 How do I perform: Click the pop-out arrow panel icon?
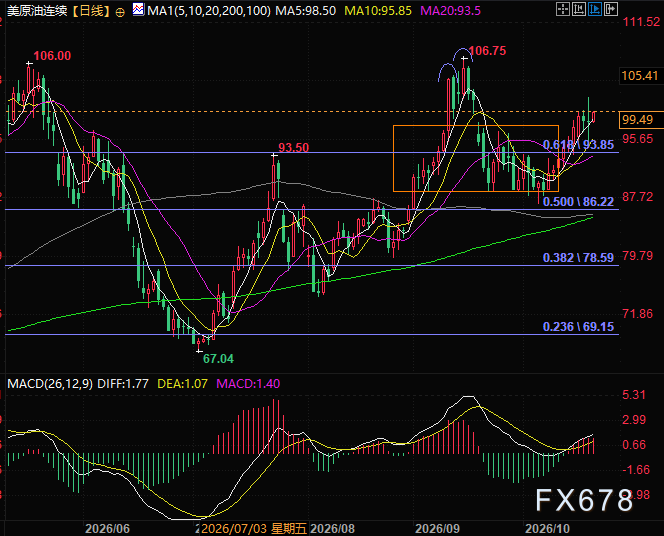(611, 9)
